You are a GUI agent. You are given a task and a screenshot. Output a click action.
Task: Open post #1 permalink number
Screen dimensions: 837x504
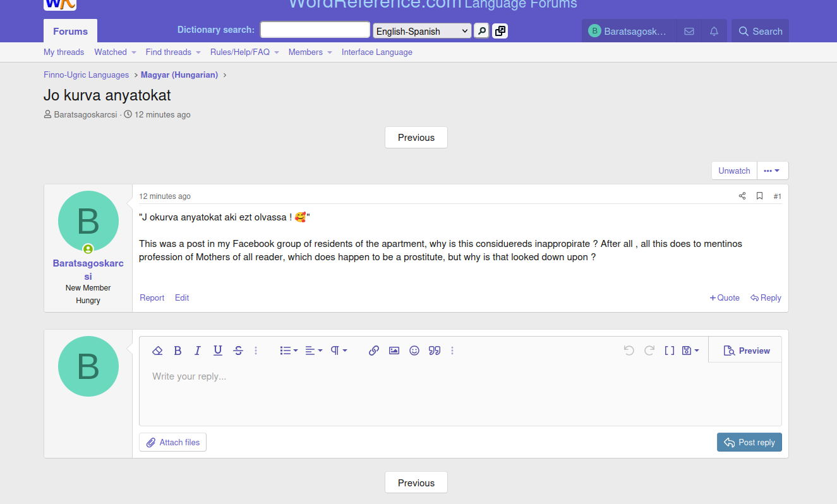pyautogui.click(x=778, y=196)
